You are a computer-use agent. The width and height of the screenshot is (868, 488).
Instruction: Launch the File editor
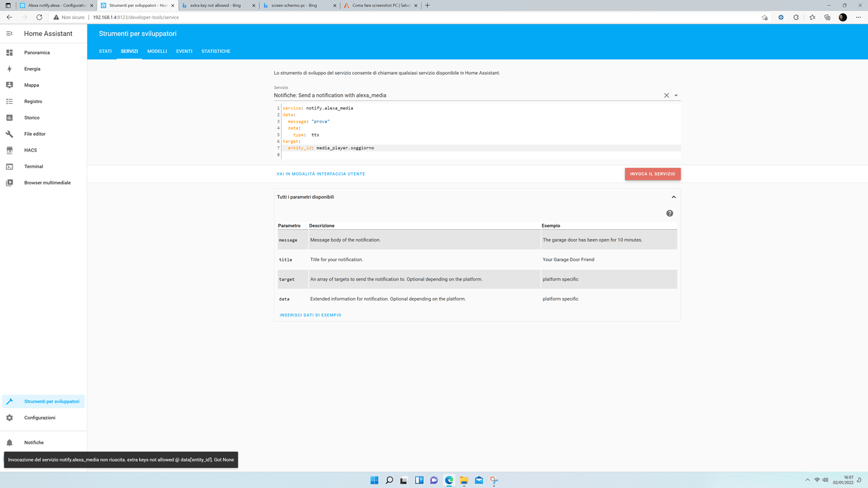pyautogui.click(x=36, y=133)
